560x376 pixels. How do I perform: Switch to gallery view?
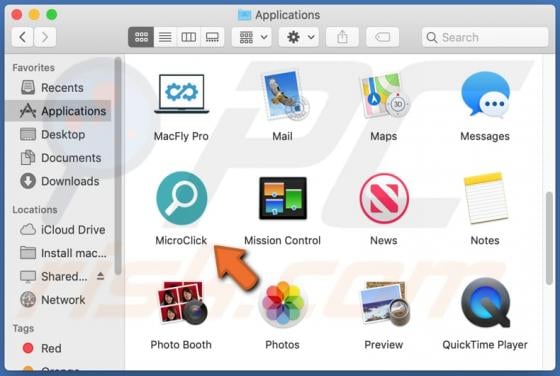tap(212, 37)
